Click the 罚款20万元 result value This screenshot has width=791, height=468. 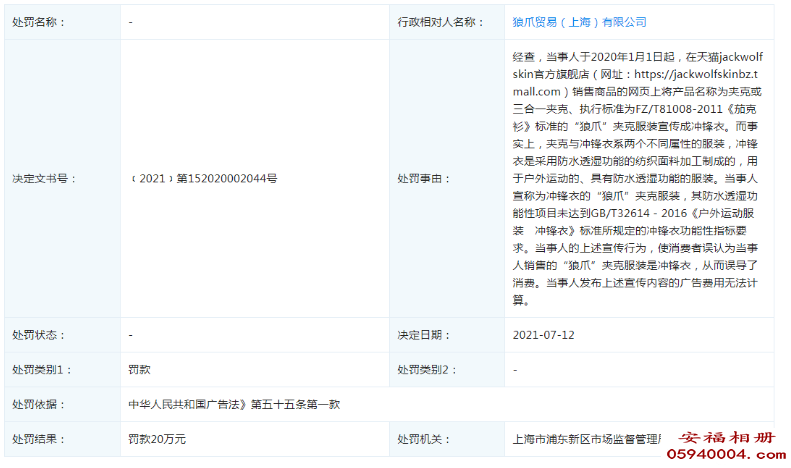coord(157,439)
